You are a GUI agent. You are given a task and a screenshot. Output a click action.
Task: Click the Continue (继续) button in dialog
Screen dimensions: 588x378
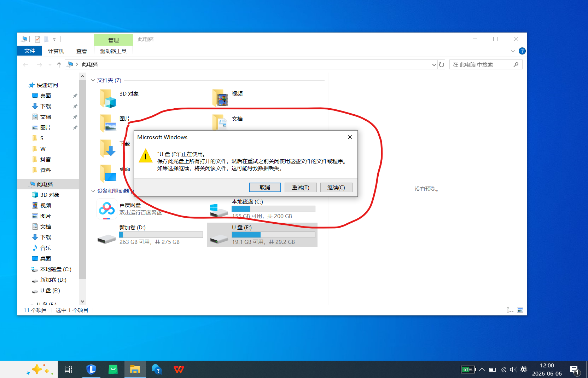[336, 187]
